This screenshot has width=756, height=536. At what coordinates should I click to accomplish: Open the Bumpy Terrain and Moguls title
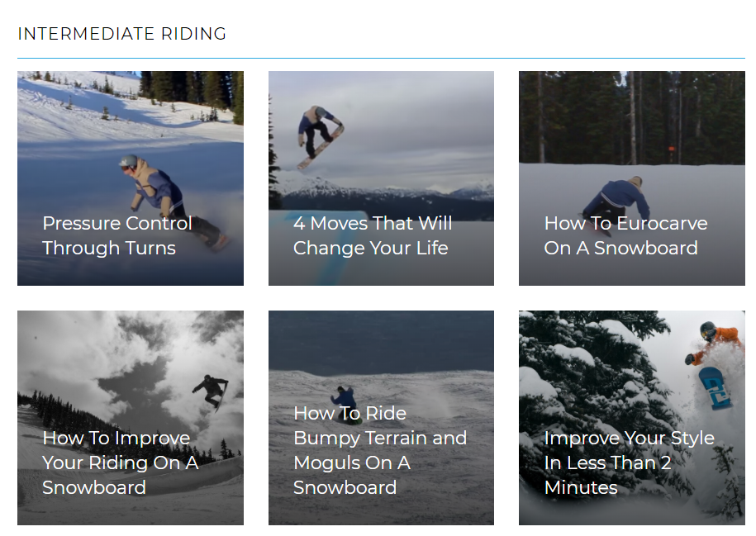point(379,450)
